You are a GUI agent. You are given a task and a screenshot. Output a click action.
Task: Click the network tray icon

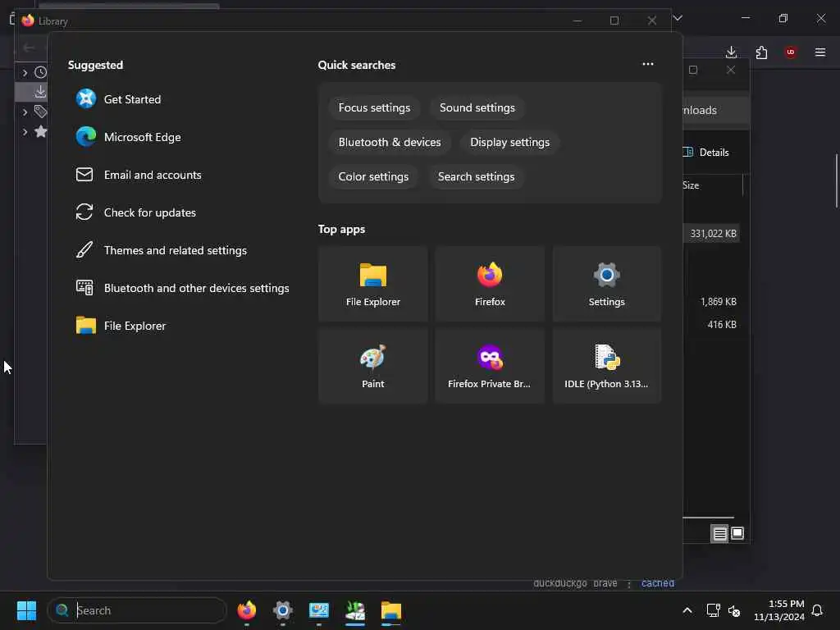pyautogui.click(x=713, y=610)
